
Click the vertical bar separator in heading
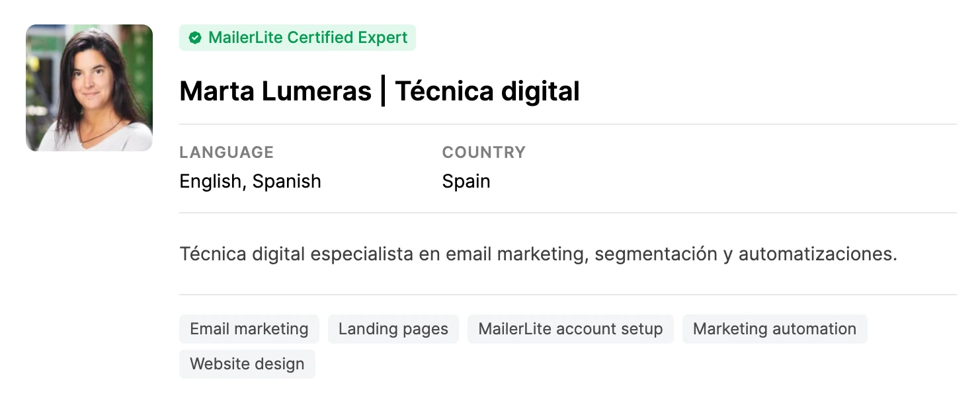point(383,91)
